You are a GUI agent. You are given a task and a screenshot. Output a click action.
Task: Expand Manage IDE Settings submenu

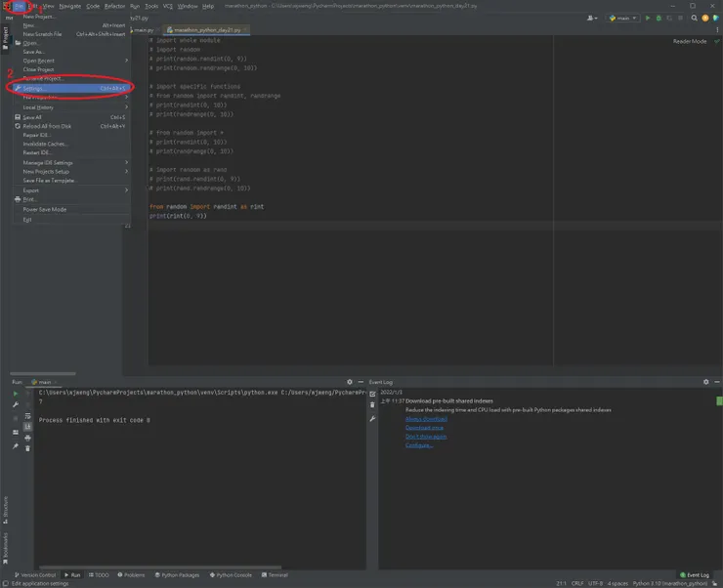[x=49, y=163]
